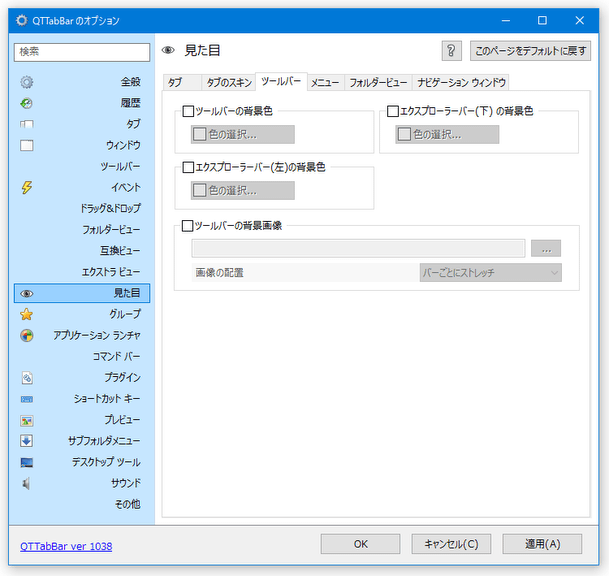Select the ツールバー tab
The height and width of the screenshot is (576, 609).
click(x=281, y=81)
